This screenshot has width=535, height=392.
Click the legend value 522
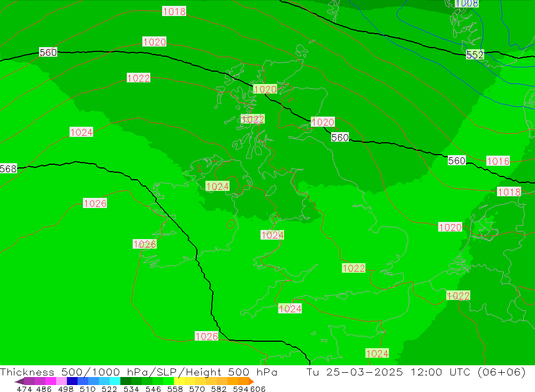click(109, 389)
